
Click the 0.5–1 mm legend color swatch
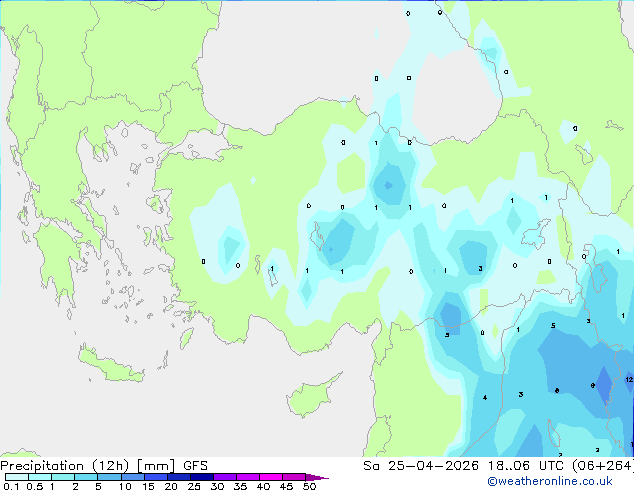tap(40, 477)
